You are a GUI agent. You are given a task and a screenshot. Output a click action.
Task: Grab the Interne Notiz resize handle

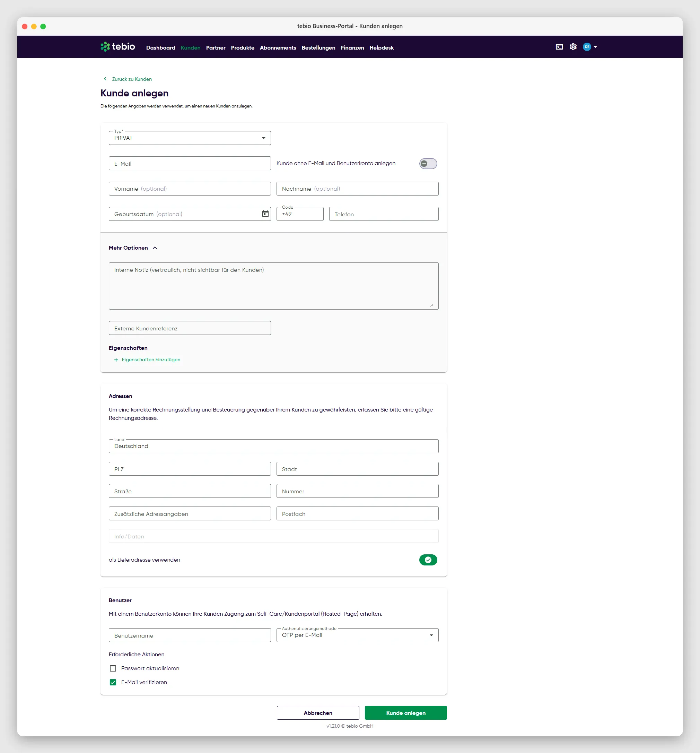click(x=431, y=305)
